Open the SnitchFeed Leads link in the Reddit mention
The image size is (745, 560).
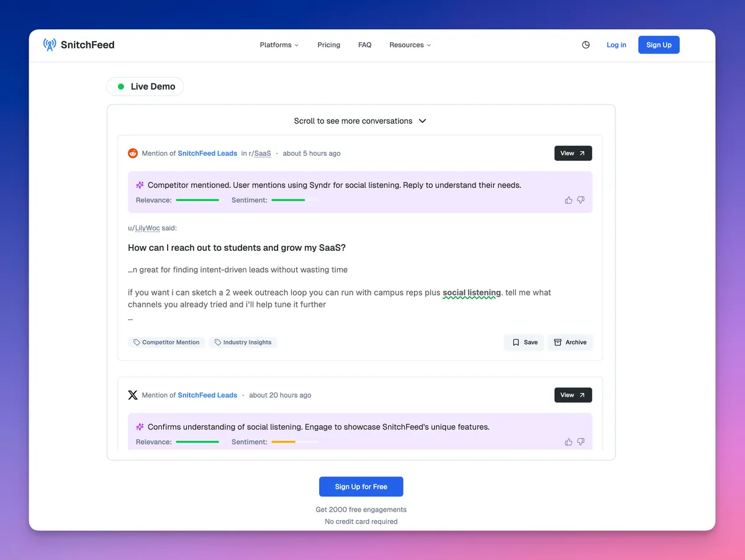pos(207,153)
